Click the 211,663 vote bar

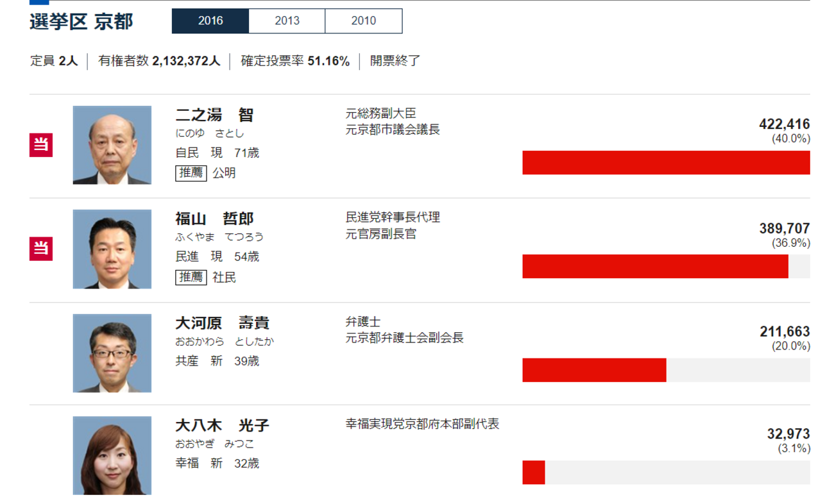coord(594,370)
